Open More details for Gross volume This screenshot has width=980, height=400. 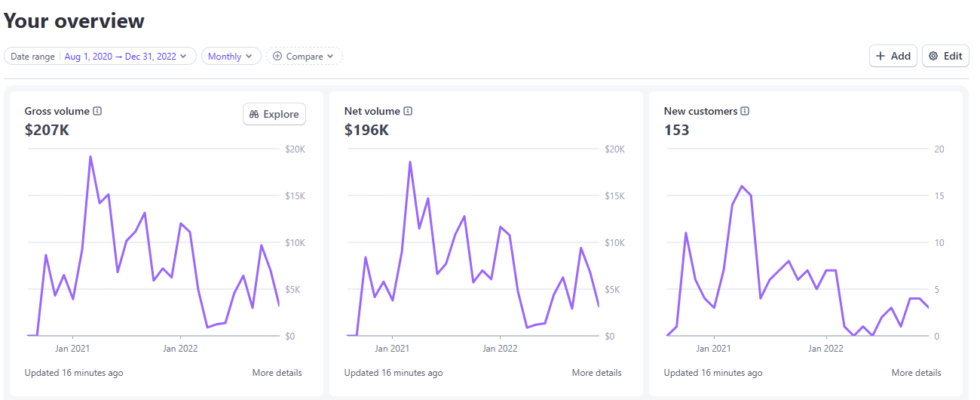click(x=277, y=373)
